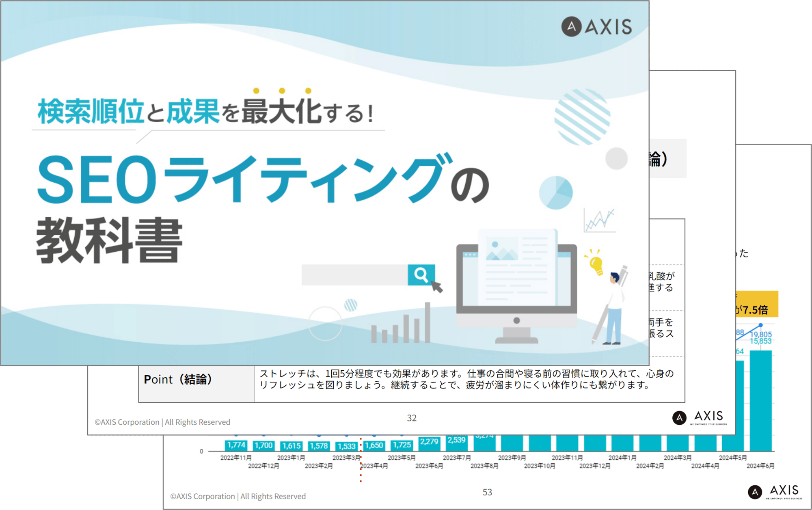Image resolution: width=812 pixels, height=510 pixels.
Task: Click the 2022年12月 axis label
Action: coord(263,466)
